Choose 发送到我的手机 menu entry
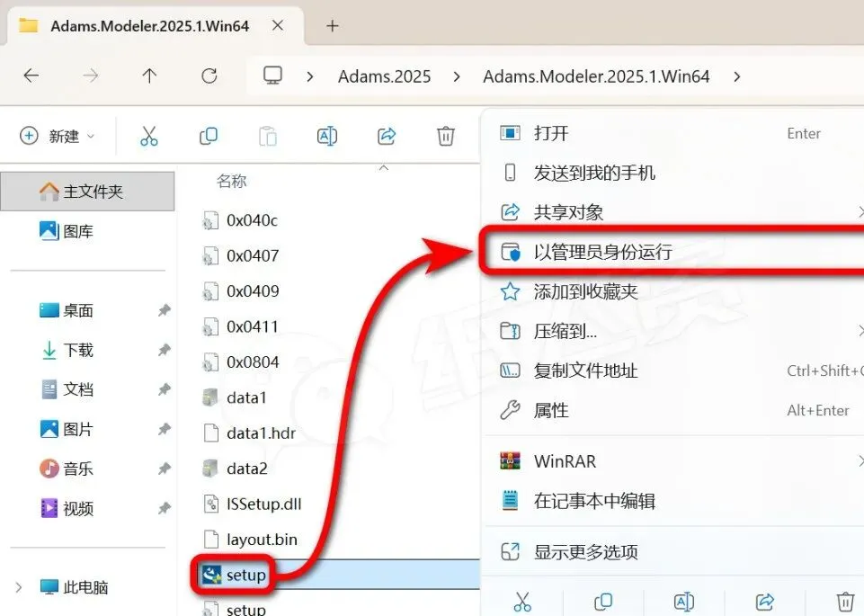The height and width of the screenshot is (616, 864). point(672,173)
